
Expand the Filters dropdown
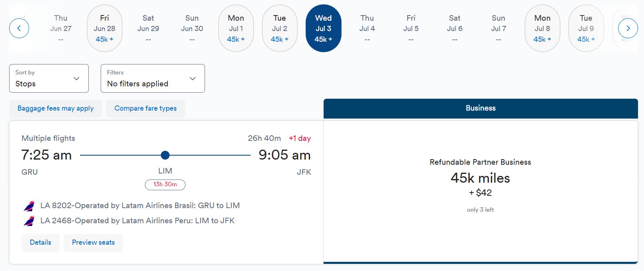pos(153,78)
